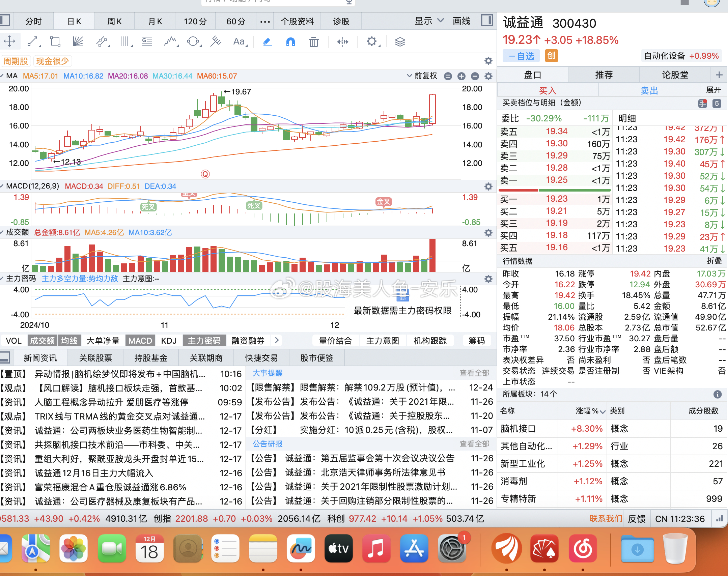This screenshot has height=576, width=728.
Task: Toggle the 成交额 indicator button
Action: (x=43, y=341)
